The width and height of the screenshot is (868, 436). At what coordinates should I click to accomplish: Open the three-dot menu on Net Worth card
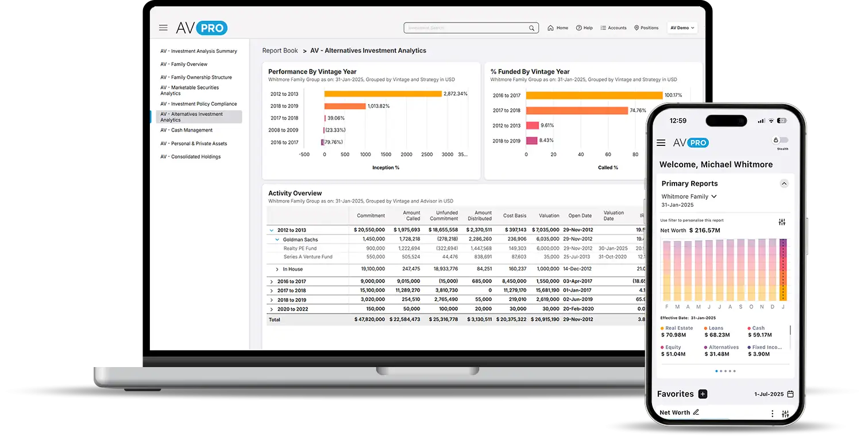pos(772,414)
